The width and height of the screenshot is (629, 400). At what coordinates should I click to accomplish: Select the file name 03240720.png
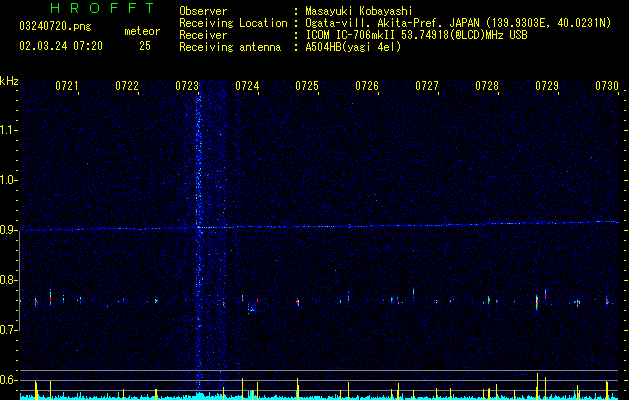(x=55, y=27)
